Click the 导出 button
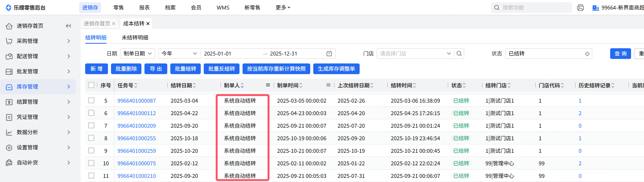644x182 pixels. tap(156, 69)
